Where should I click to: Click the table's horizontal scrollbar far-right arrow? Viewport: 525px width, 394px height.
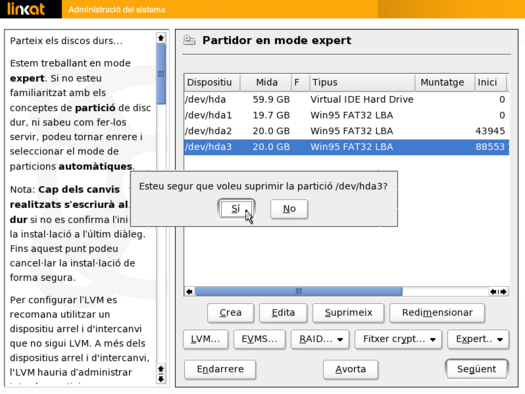504,292
